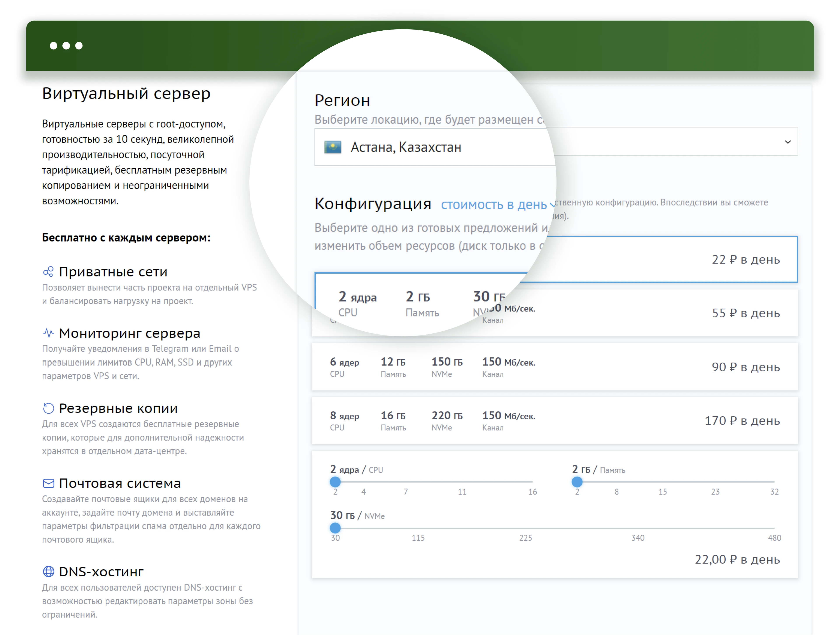Click the CPU cores slider handle
Viewport: 840px width, 635px height.
[x=335, y=482]
